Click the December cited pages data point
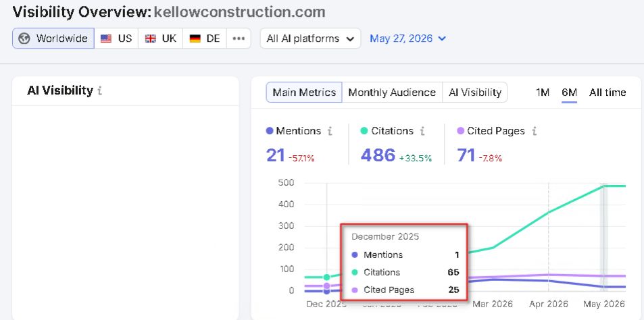Viewport: 644px width, 320px height. (x=326, y=286)
